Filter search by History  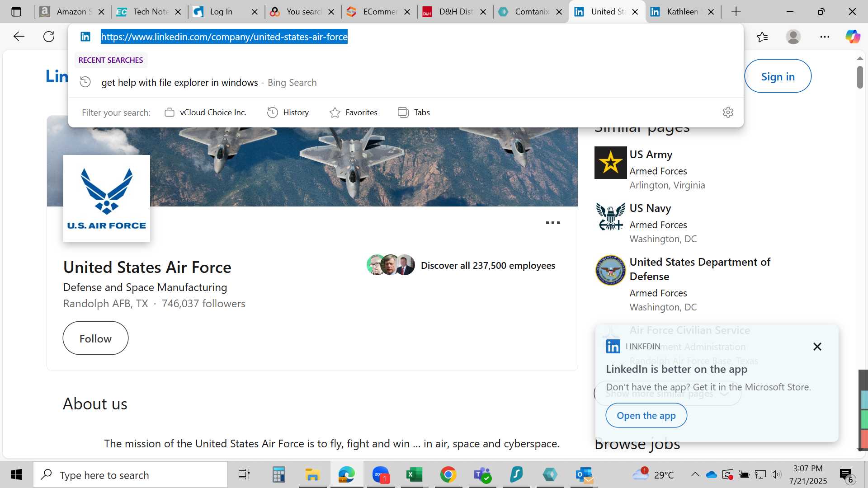point(288,113)
